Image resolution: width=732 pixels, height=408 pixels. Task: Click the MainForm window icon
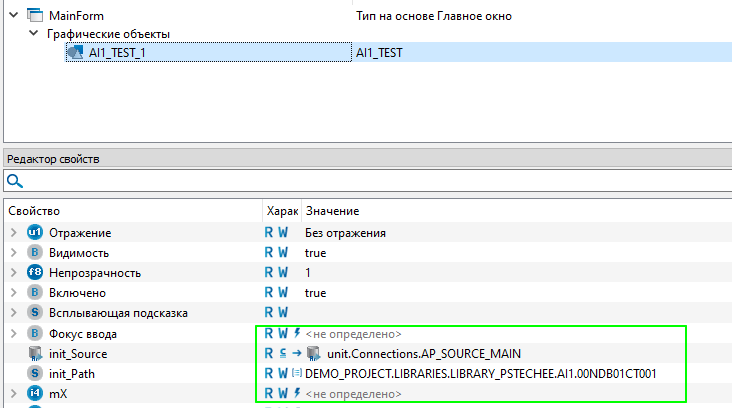tap(34, 16)
